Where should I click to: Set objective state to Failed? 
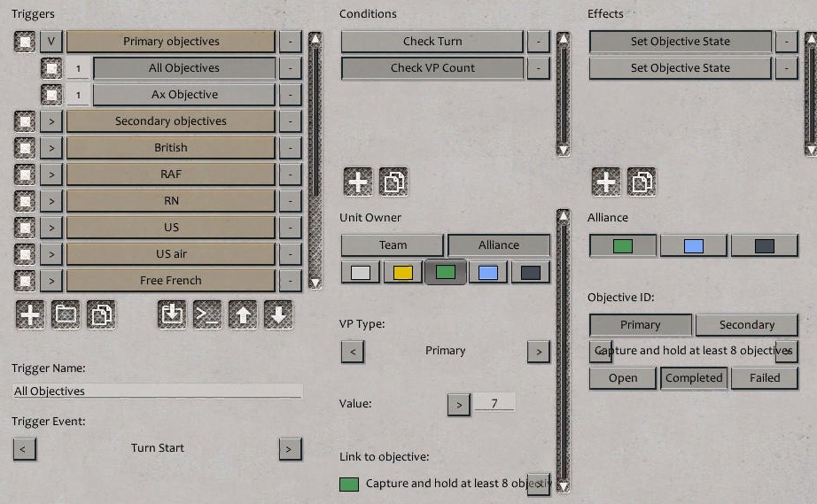tap(765, 378)
